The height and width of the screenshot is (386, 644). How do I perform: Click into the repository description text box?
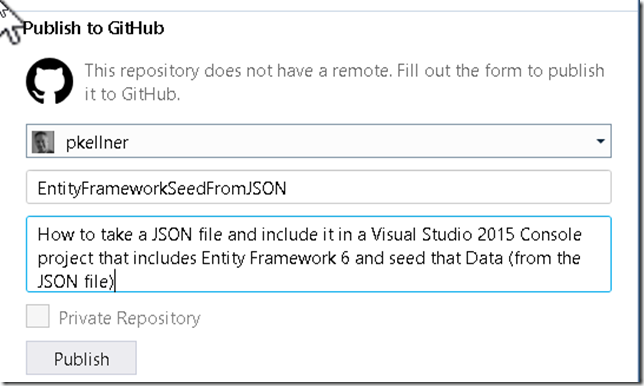coord(319,254)
